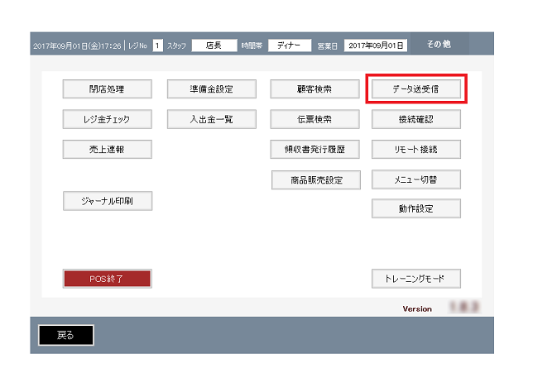The height and width of the screenshot is (392, 533).
Task: Open 伝票検索 slip search
Action: pyautogui.click(x=315, y=119)
